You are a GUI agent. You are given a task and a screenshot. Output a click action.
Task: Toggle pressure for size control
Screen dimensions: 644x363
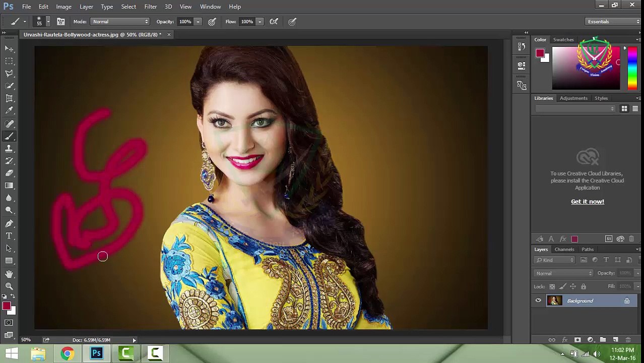[292, 22]
